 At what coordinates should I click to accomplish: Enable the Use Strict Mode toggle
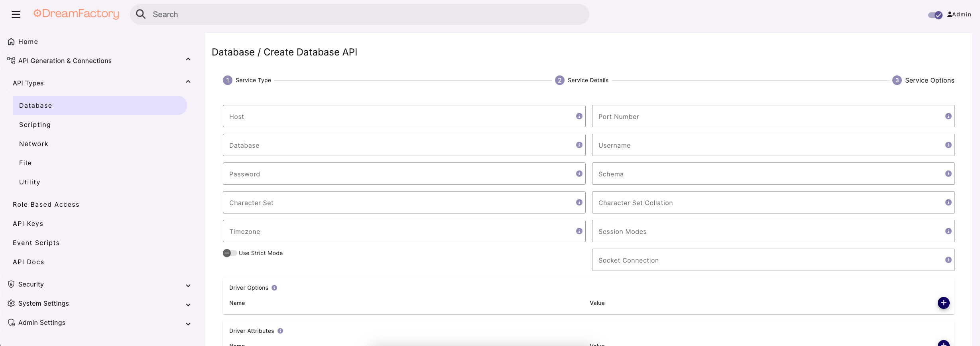(x=230, y=253)
